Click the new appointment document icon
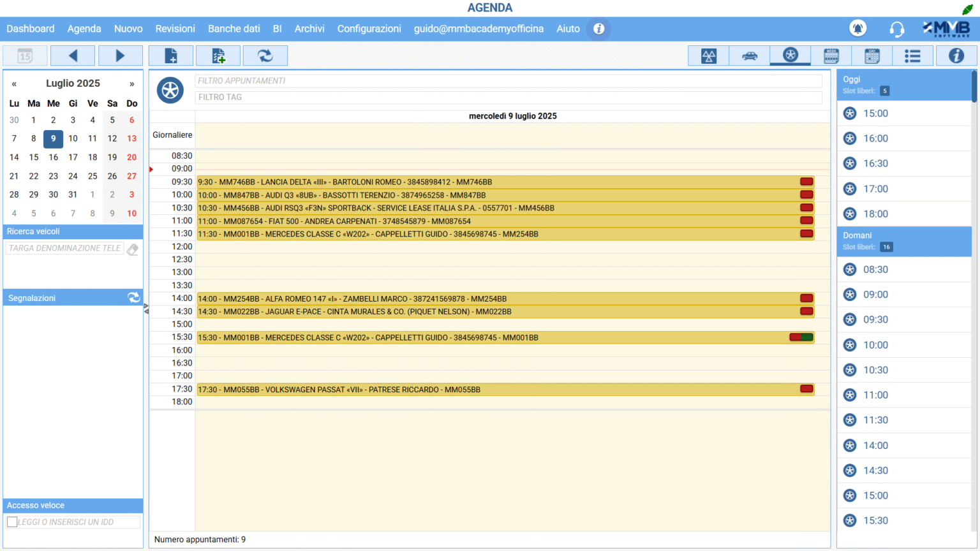This screenshot has height=551, width=980. pos(171,56)
